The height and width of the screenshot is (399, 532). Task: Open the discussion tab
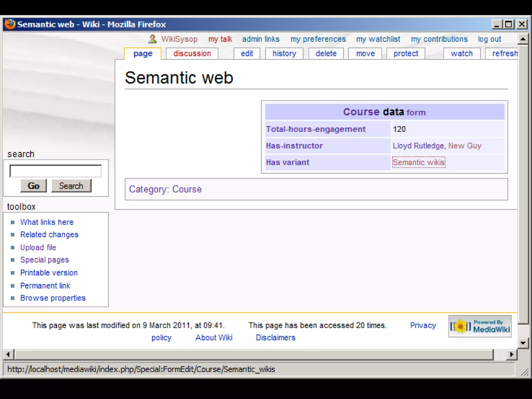[x=192, y=54]
